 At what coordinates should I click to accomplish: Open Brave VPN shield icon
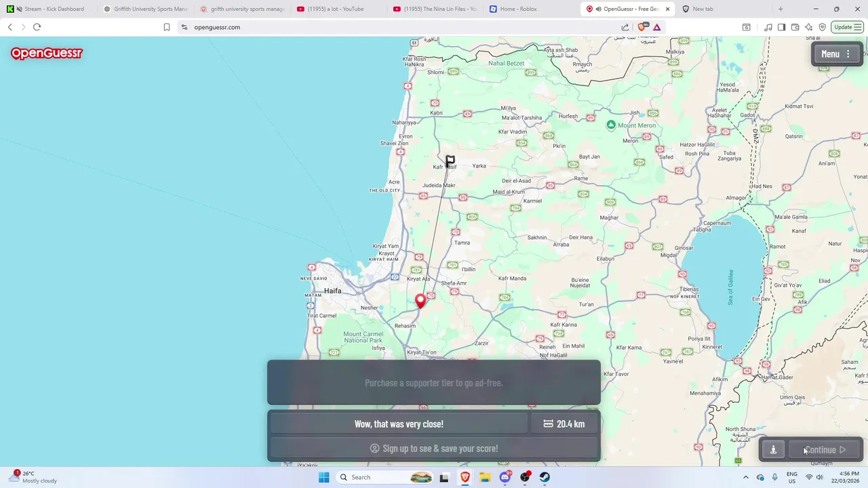[822, 27]
